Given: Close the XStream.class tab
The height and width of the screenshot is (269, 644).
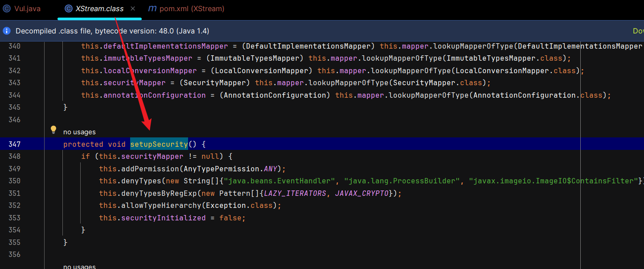Looking at the screenshot, I should [133, 8].
